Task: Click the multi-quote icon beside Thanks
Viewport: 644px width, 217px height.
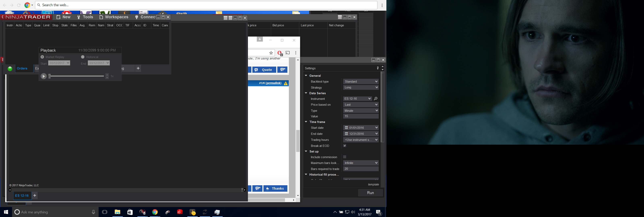Action: click(x=257, y=188)
